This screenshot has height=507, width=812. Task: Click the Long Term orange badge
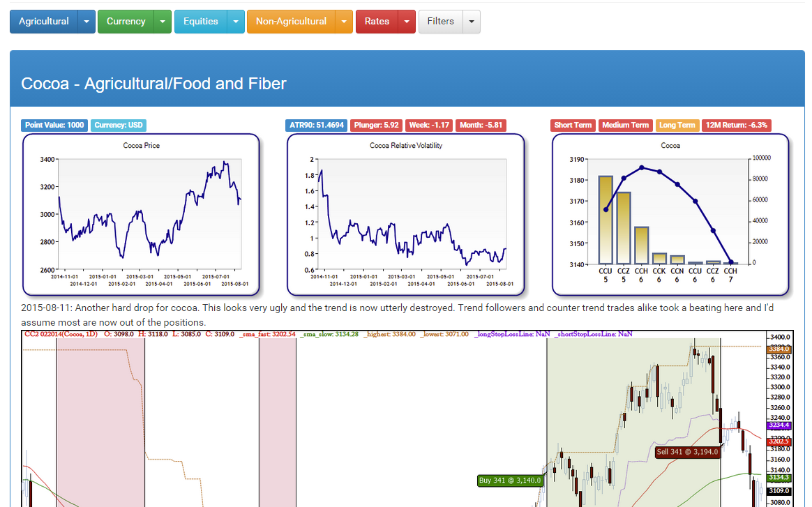[677, 126]
